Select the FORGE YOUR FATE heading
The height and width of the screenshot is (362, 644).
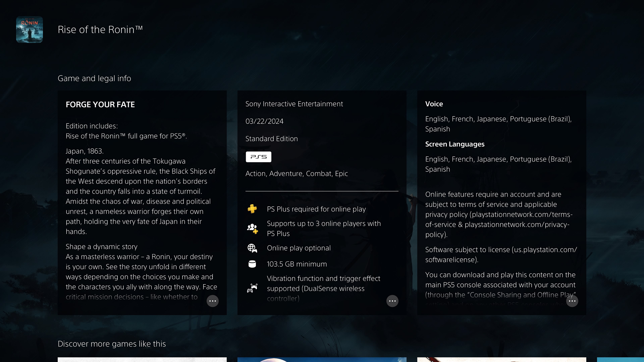coord(100,105)
